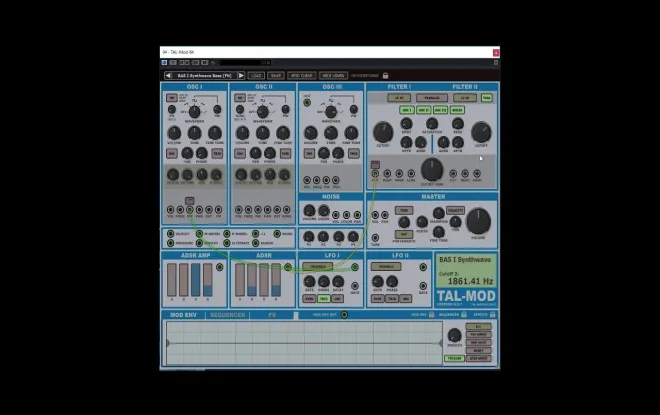
Task: Switch to the SEQUENCER tab
Action: click(x=228, y=315)
